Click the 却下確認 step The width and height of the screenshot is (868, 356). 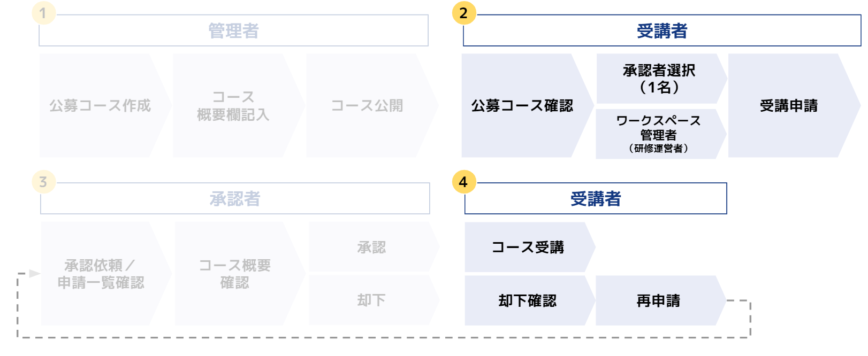(530, 300)
